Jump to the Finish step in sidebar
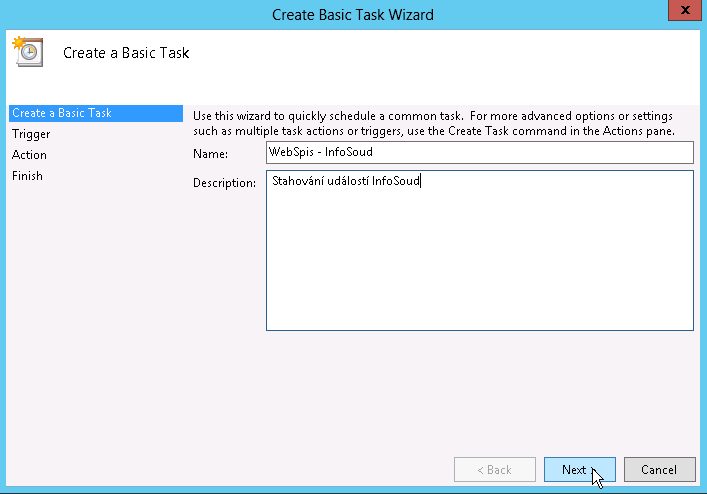Screen dimensions: 707x494 (x=27, y=176)
